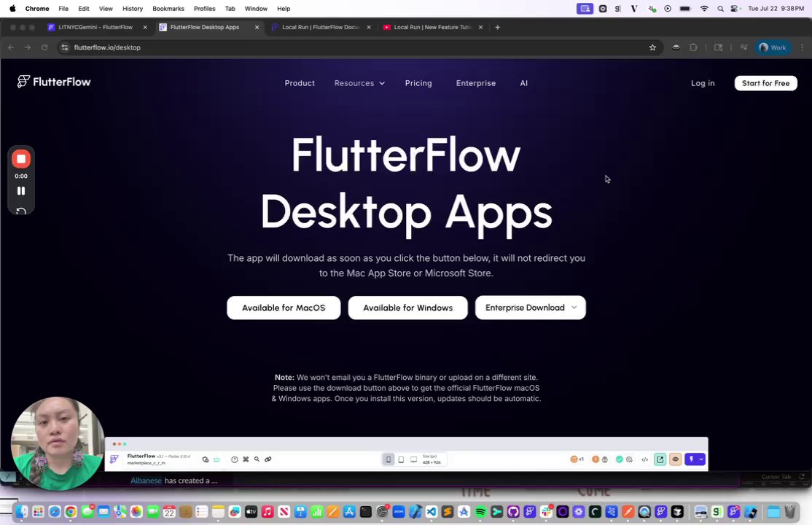The width and height of the screenshot is (812, 525).
Task: Open the Apple menu
Action: (x=12, y=9)
